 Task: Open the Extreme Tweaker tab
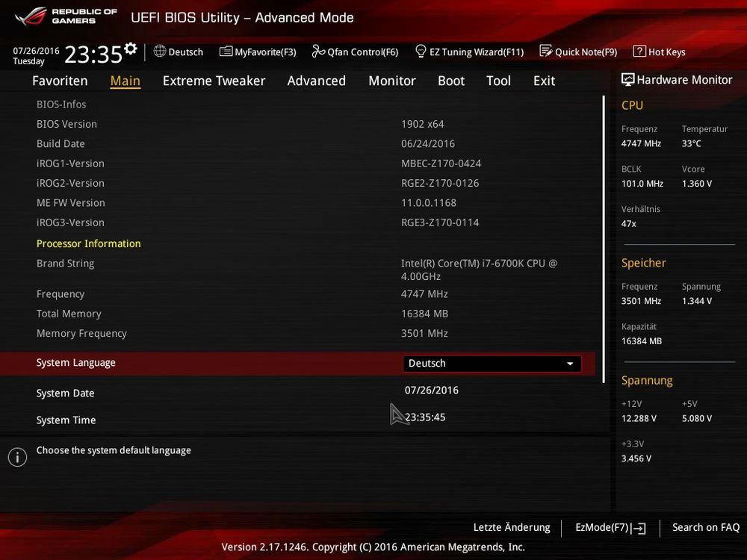(214, 81)
